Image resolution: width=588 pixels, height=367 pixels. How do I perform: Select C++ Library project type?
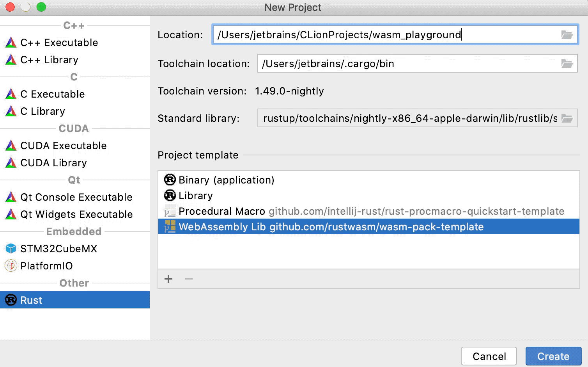(75, 60)
